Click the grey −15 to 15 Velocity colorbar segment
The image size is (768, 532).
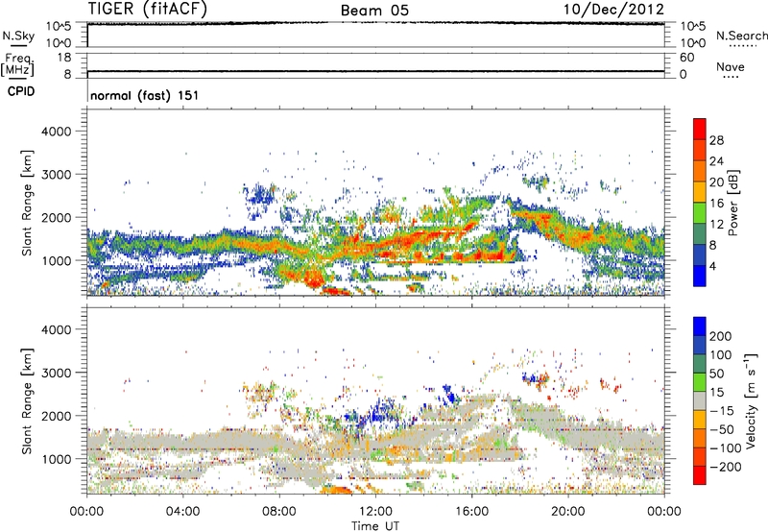[700, 400]
